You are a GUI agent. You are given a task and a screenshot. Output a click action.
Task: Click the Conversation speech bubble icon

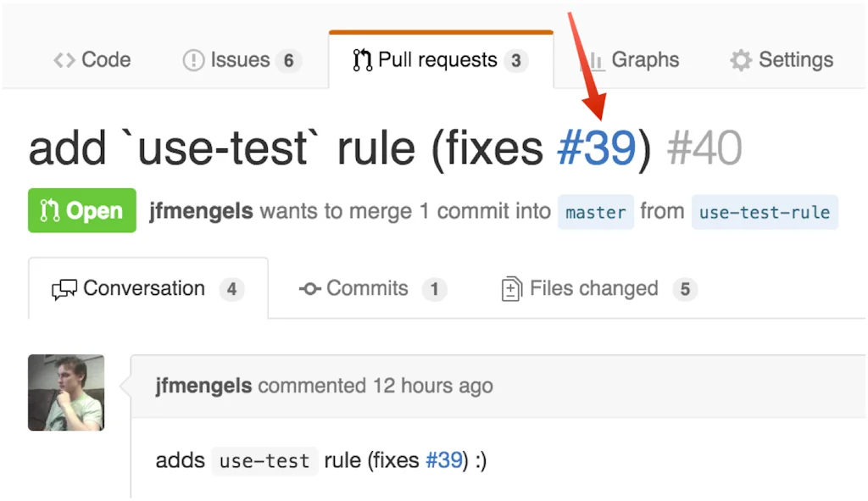pos(64,288)
